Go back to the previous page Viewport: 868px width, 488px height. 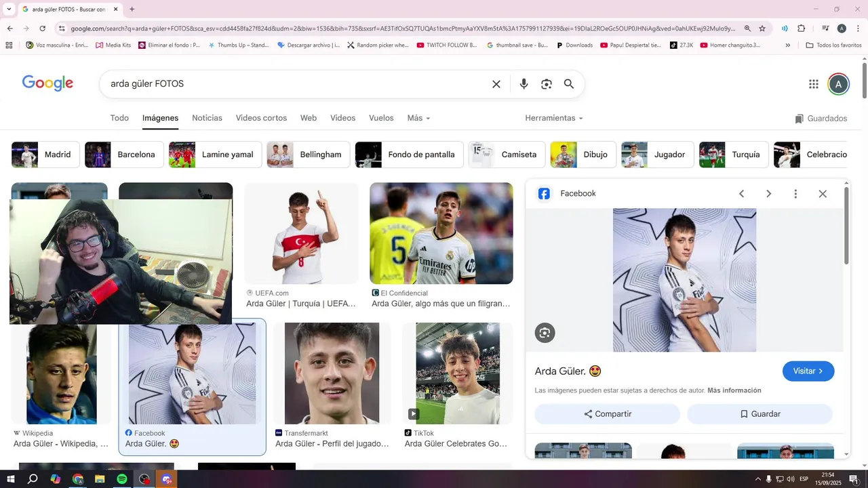click(9, 28)
